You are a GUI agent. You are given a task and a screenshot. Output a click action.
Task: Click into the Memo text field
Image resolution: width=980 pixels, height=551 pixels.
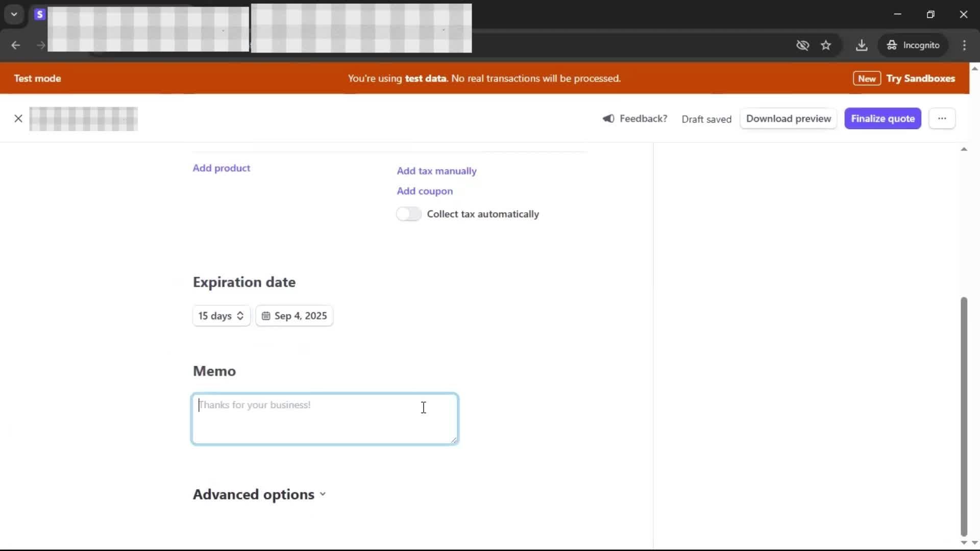coord(325,419)
